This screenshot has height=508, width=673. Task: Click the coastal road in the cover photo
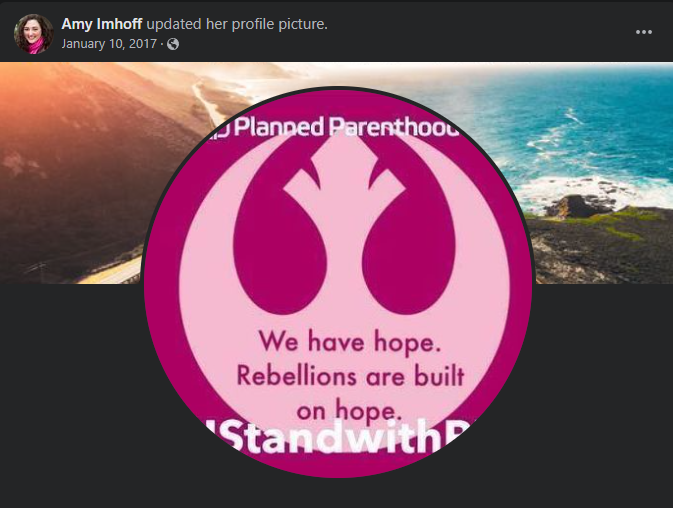[208, 101]
